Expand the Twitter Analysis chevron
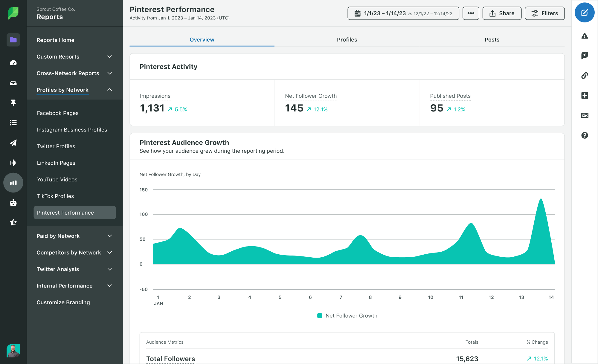 click(x=110, y=269)
